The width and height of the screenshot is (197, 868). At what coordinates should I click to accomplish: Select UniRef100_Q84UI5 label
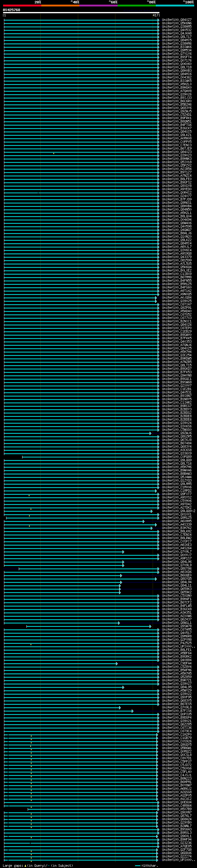(x=177, y=131)
